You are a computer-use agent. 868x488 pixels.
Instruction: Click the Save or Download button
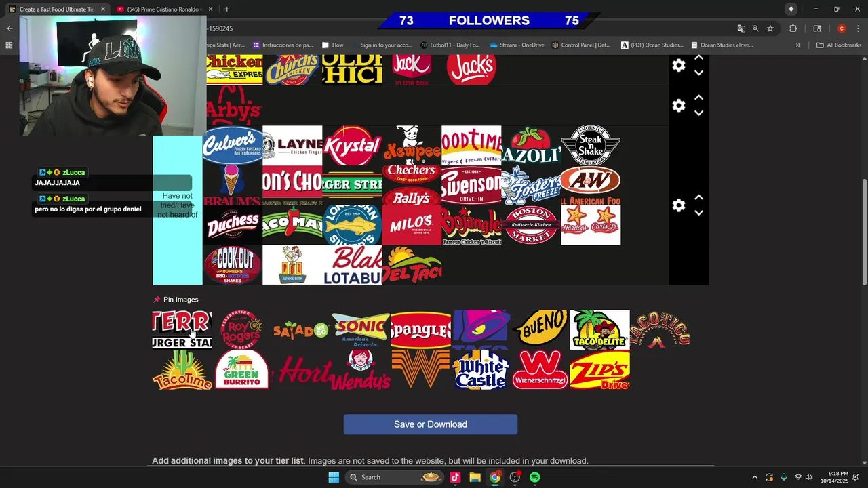point(431,424)
